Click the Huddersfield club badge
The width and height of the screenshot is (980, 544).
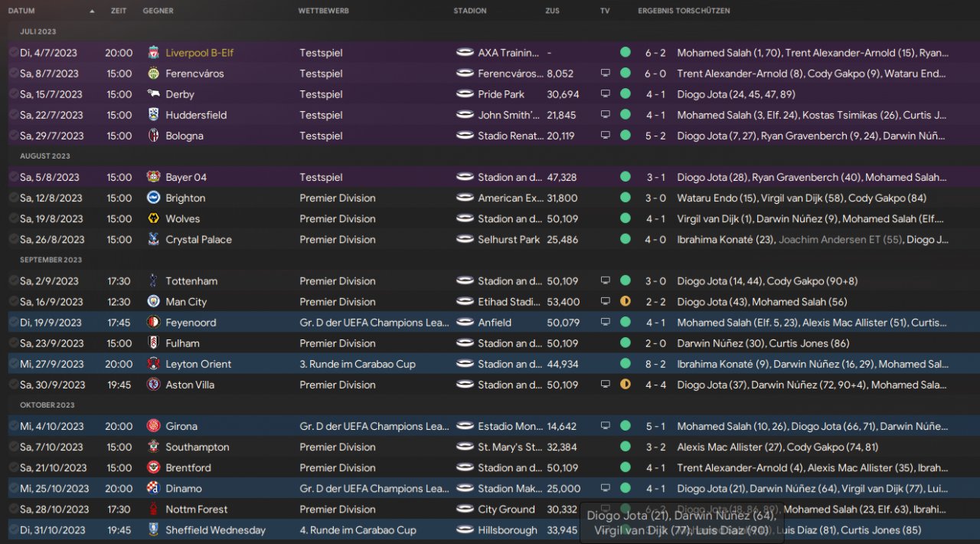(x=153, y=115)
